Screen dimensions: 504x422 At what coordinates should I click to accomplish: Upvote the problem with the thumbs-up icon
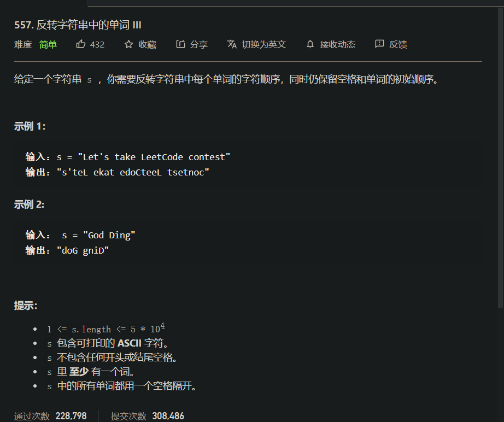[82, 44]
